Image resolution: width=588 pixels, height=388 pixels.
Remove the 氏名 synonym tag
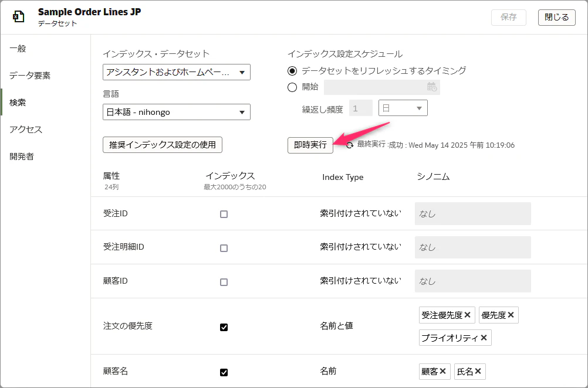tap(478, 371)
